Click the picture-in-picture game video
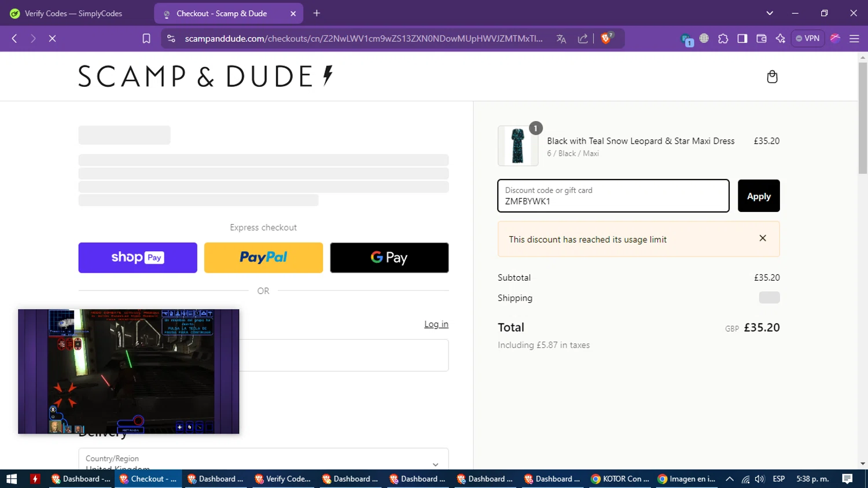 128,371
